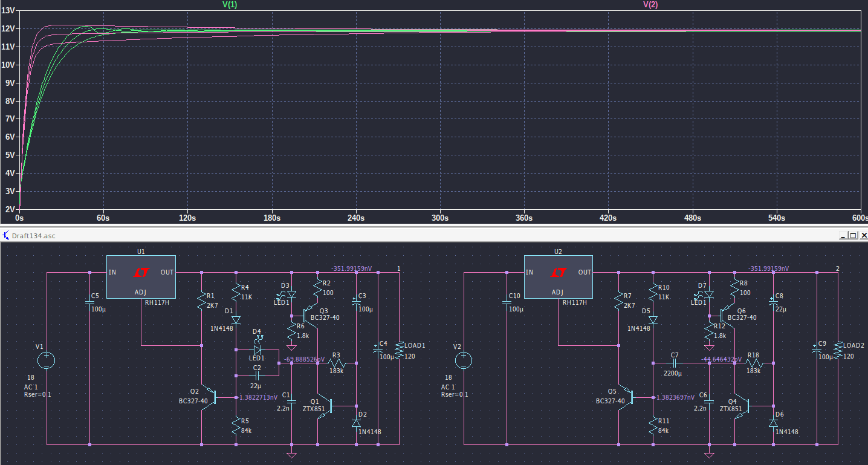The width and height of the screenshot is (868, 465).
Task: Click the V(1) trace label
Action: 230,4
